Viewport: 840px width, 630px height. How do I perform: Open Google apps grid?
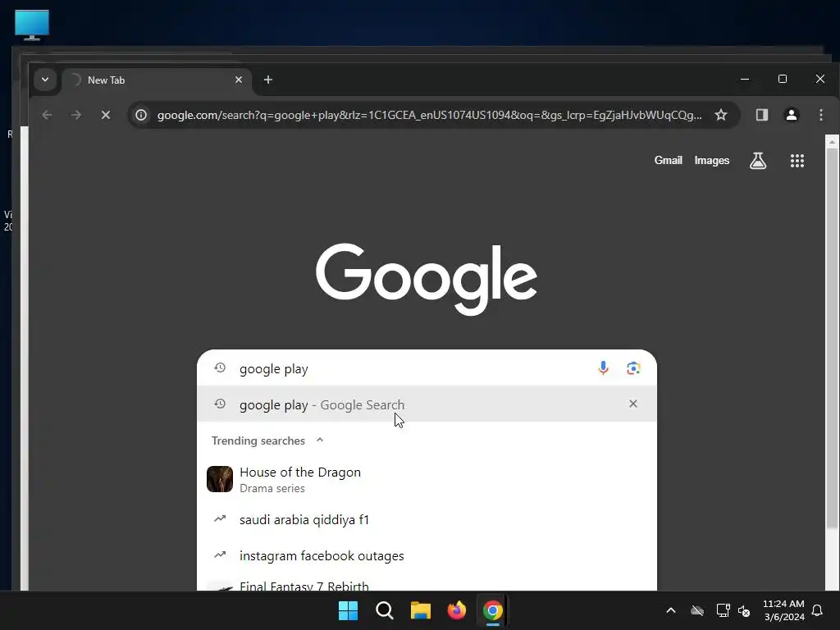point(797,160)
